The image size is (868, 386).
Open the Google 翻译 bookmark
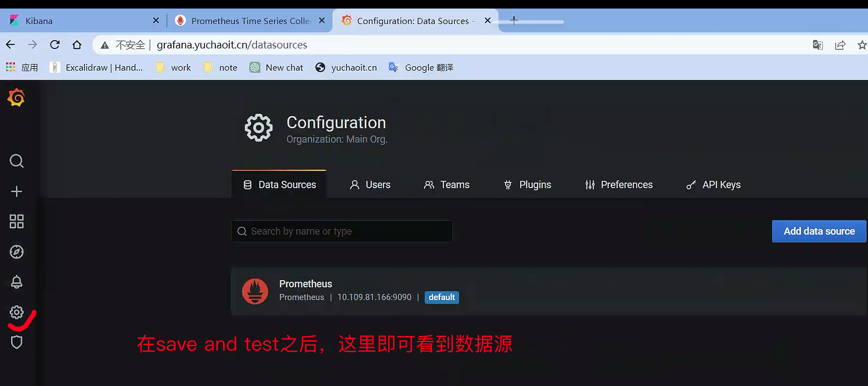click(x=421, y=68)
